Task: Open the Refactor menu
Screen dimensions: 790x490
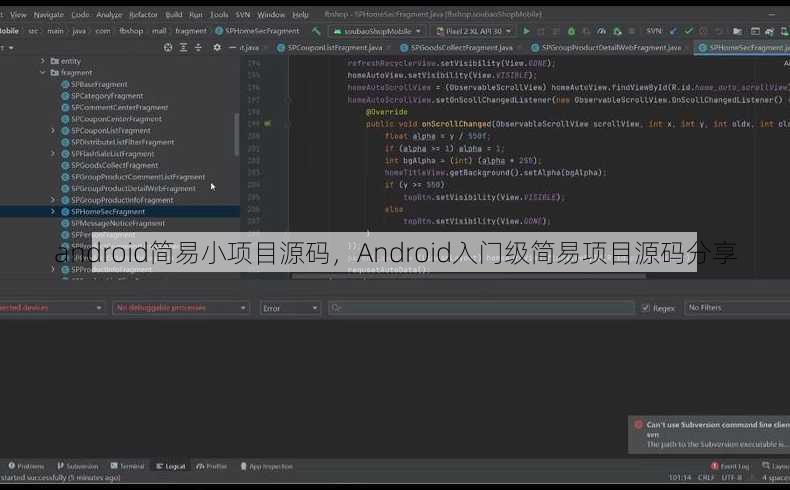Action: tap(144, 15)
